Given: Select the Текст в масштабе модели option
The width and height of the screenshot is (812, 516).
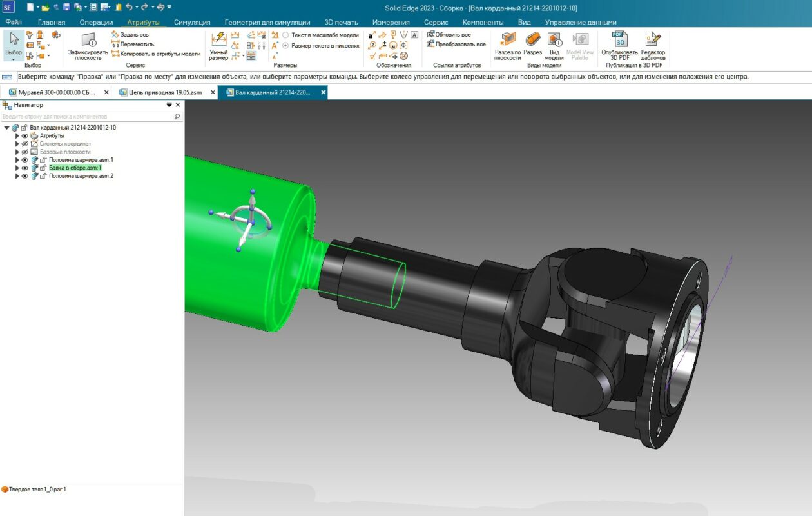Looking at the screenshot, I should [x=285, y=35].
